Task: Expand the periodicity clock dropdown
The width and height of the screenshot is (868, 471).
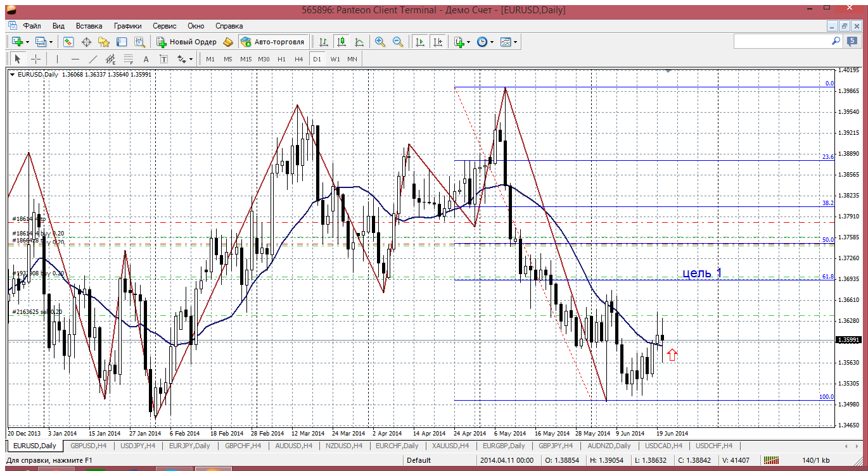Action: click(x=492, y=42)
